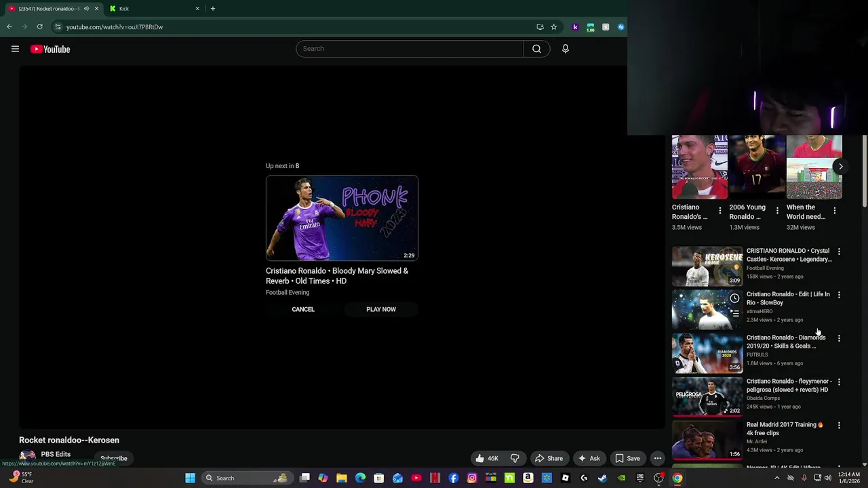868x488 pixels.
Task: Click the sidebar vertical scrollbar
Action: [865, 171]
